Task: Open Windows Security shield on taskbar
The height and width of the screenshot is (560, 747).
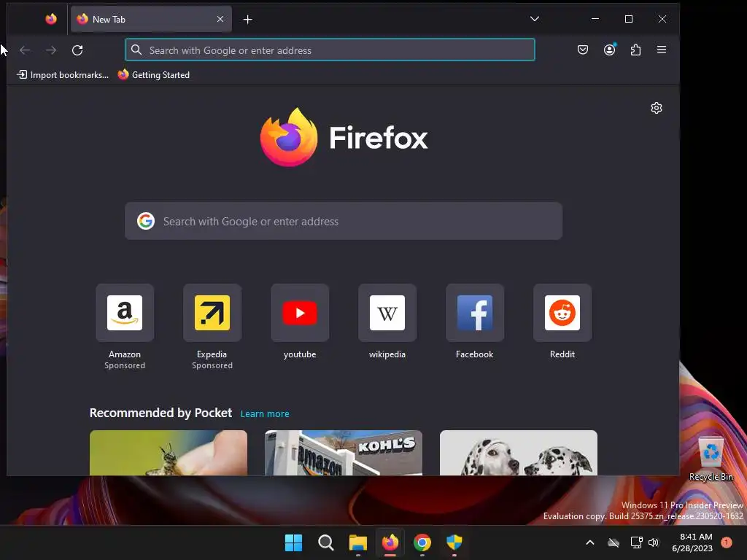Action: 454,542
